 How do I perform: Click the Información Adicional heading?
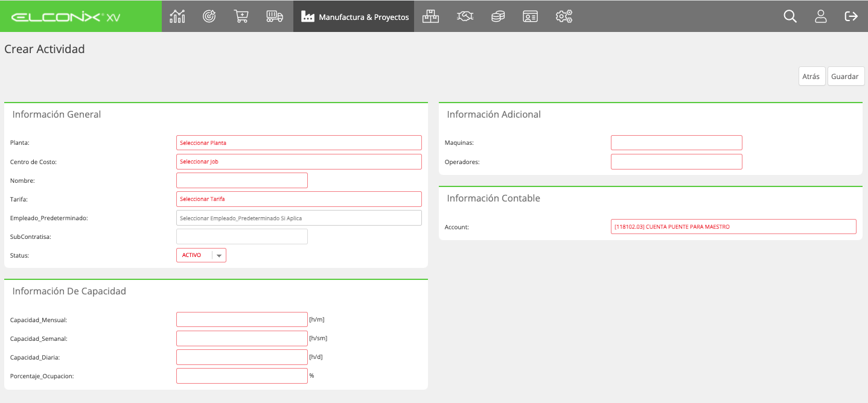coord(494,115)
